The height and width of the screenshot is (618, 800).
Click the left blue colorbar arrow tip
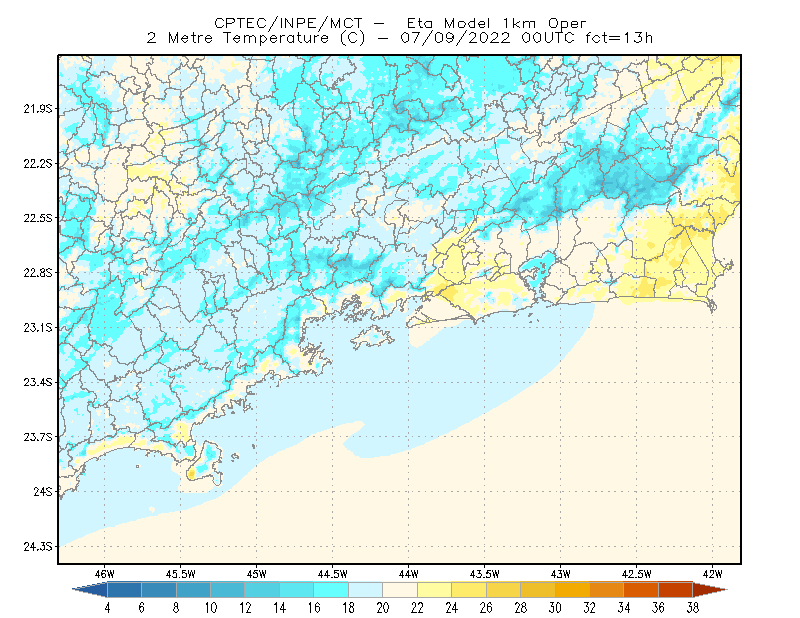coord(90,590)
